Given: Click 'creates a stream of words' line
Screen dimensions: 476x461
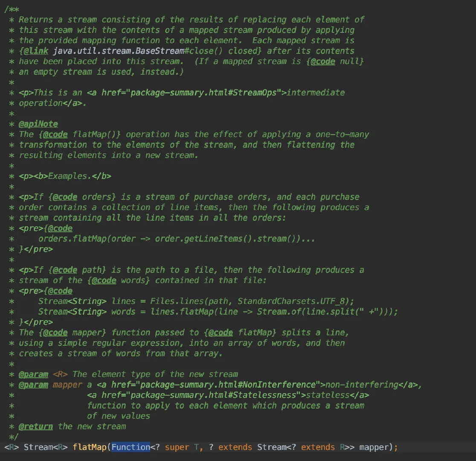Looking at the screenshot, I should [121, 353].
